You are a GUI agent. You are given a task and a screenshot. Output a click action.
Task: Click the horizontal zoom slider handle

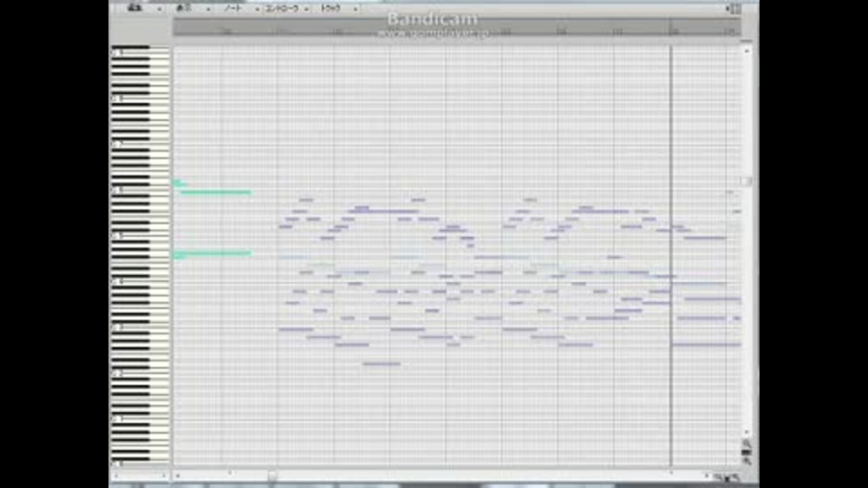(x=727, y=477)
